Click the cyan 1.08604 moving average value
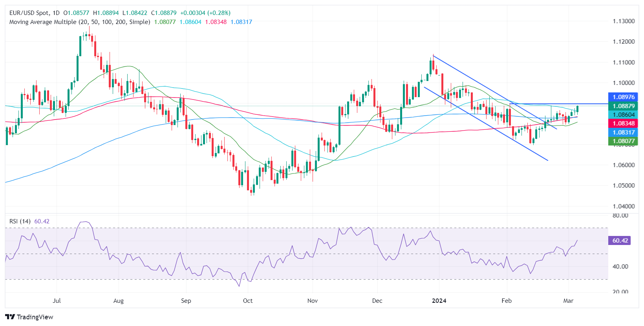The image size is (644, 326). pos(190,22)
